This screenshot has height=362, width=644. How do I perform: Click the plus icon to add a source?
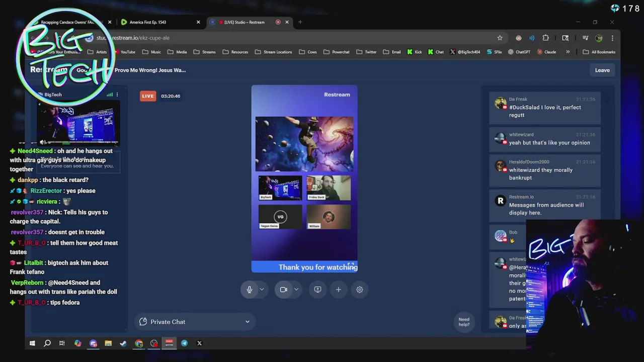[x=339, y=290]
